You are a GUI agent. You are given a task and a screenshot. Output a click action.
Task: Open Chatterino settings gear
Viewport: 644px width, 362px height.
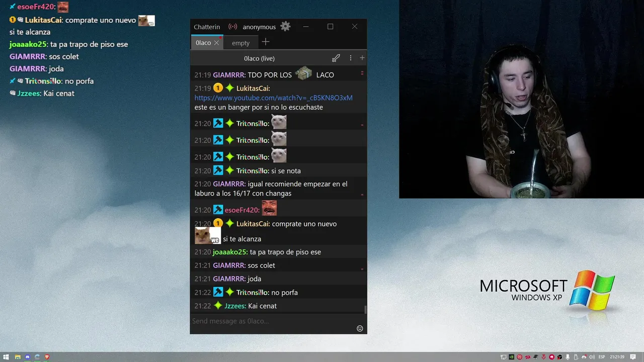285,27
